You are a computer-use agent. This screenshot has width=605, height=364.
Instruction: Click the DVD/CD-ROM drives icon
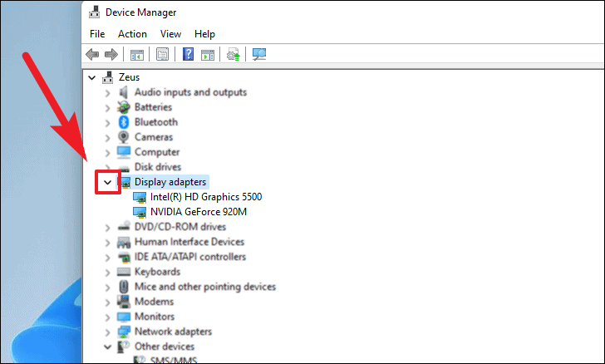(124, 226)
